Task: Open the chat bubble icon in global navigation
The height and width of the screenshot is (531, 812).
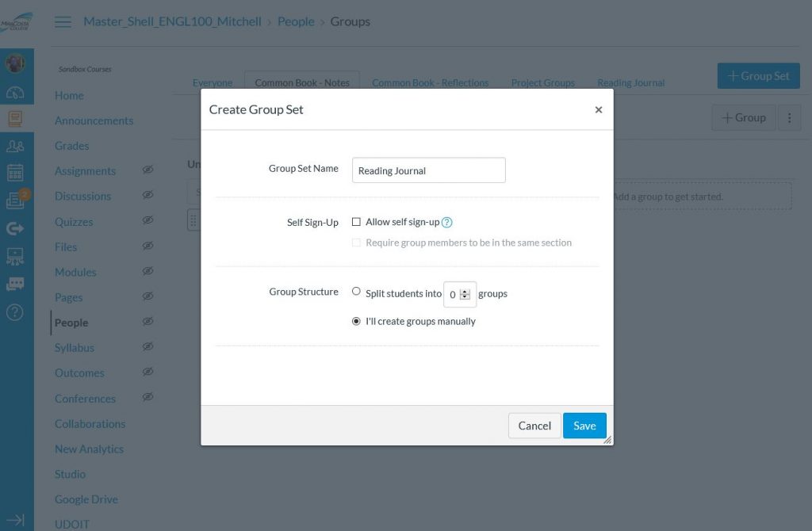Action: pos(15,284)
